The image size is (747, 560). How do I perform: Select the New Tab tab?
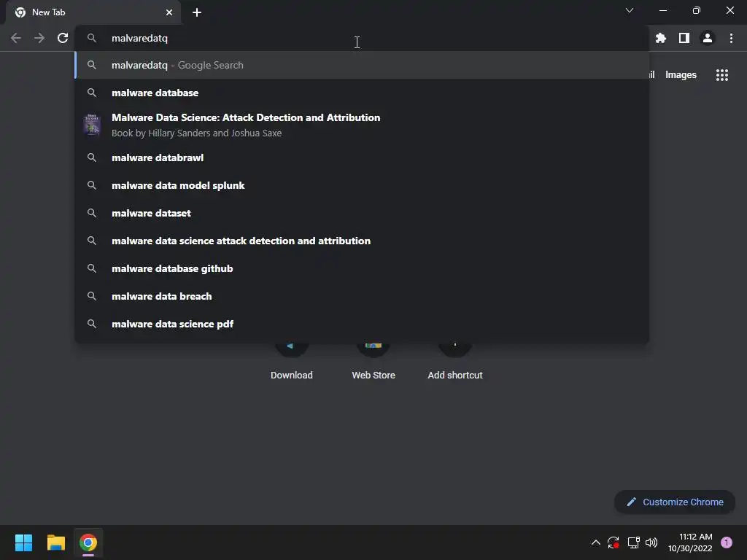point(93,12)
